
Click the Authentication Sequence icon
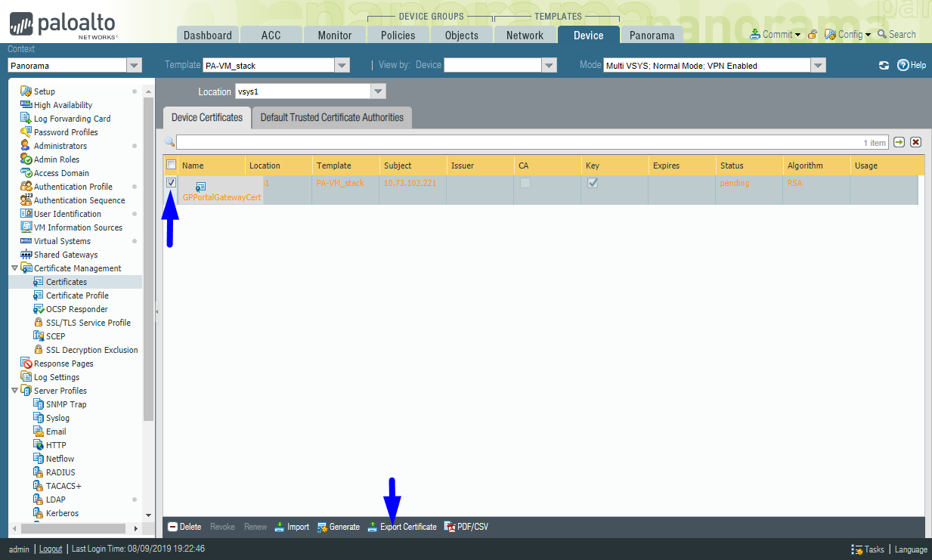26,200
